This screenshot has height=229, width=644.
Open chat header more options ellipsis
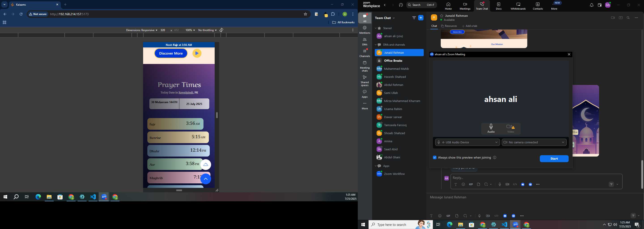636,18
